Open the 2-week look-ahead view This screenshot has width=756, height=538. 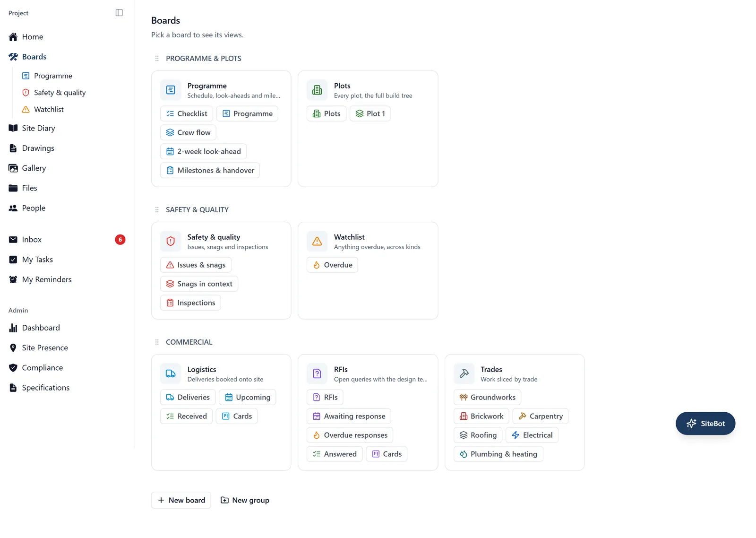pos(203,151)
